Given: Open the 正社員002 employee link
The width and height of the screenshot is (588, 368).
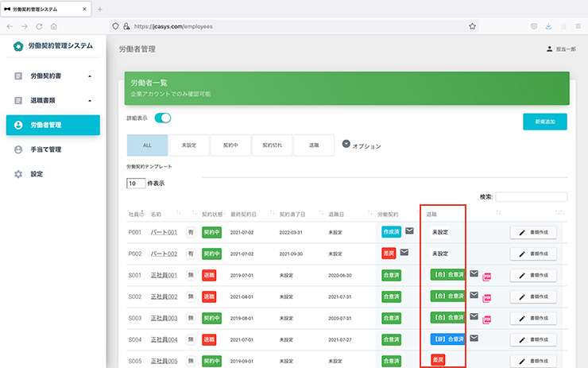Looking at the screenshot, I should coord(164,296).
